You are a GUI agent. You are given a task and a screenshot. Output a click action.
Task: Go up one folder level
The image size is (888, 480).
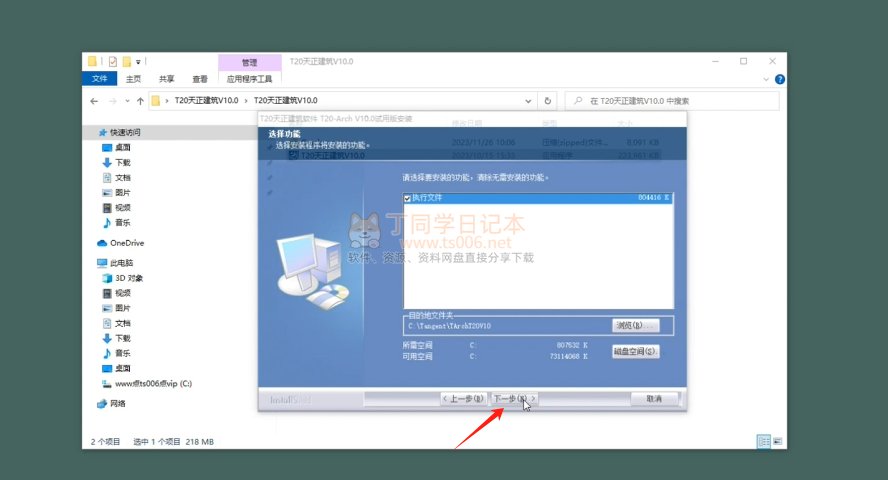coord(140,101)
